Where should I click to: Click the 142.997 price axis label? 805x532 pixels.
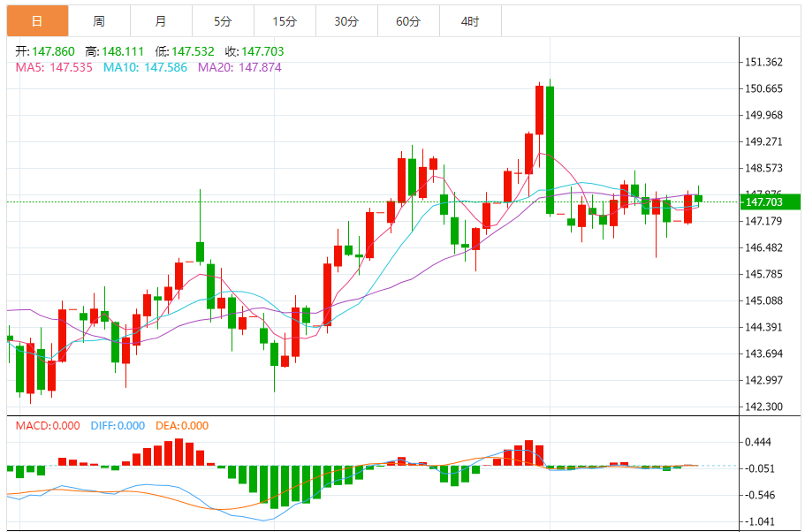(x=764, y=380)
